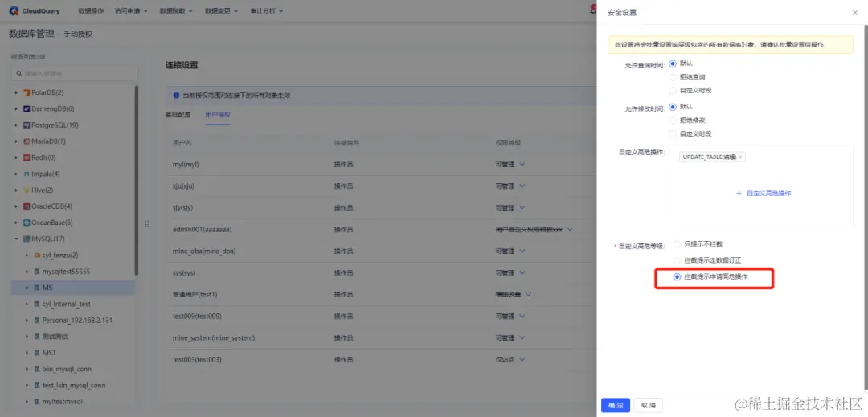
Task: Expand the PolarDB(2) tree node arrow
Action: click(17, 92)
